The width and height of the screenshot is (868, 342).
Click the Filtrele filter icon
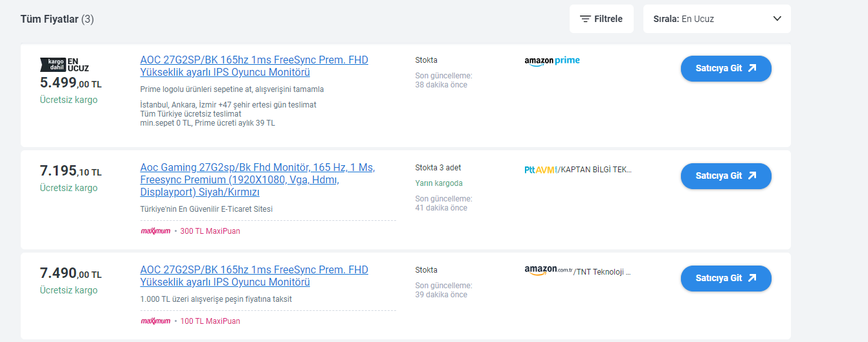pyautogui.click(x=585, y=19)
